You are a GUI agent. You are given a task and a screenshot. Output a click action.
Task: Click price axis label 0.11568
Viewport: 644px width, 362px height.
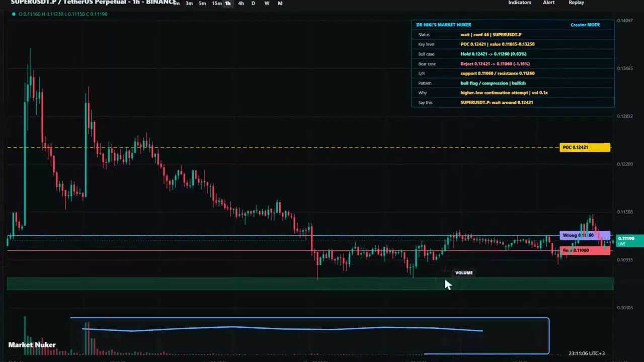click(x=625, y=212)
